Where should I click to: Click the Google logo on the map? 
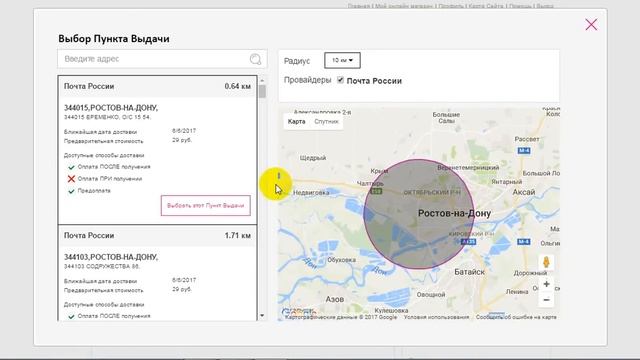[298, 312]
